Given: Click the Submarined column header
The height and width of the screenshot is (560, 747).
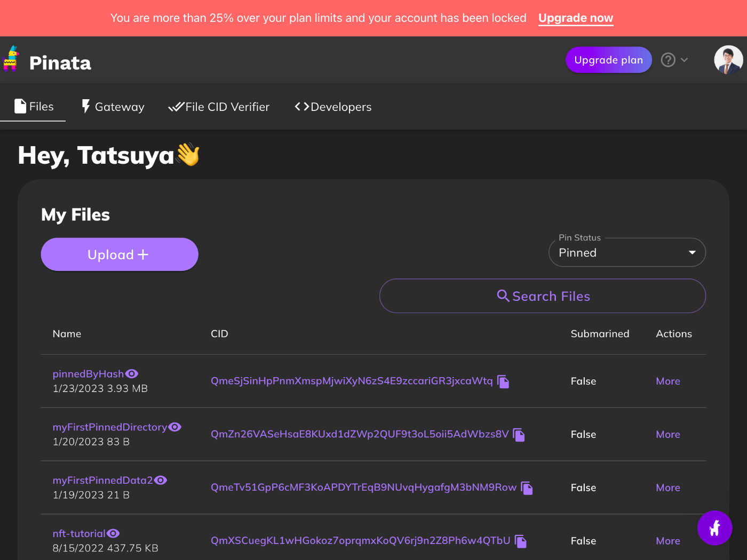Looking at the screenshot, I should pos(600,334).
